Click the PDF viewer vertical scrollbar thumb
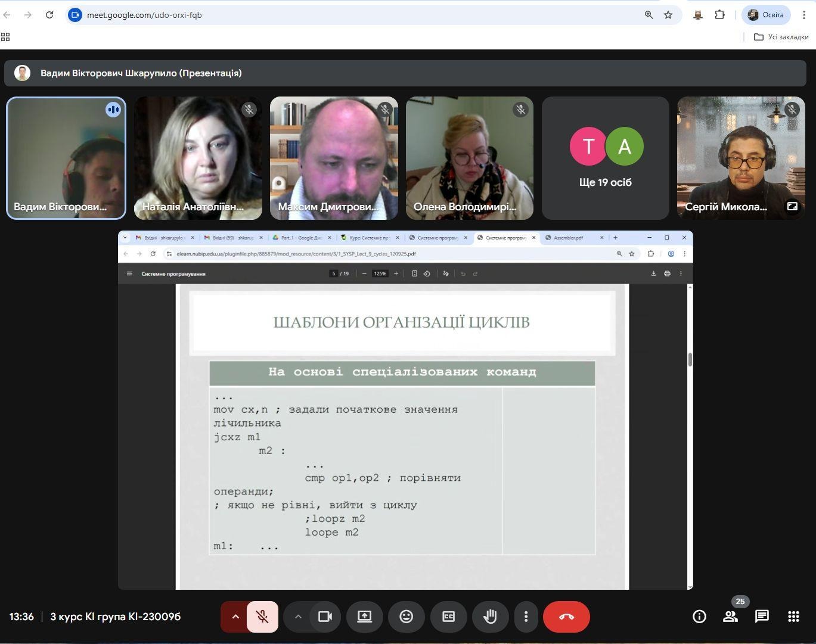Image resolution: width=816 pixels, height=644 pixels. (690, 359)
